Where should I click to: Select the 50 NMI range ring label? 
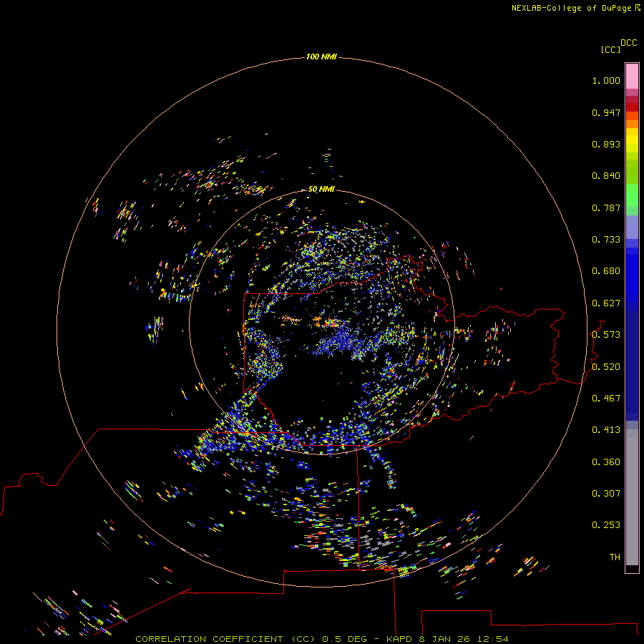[321, 189]
